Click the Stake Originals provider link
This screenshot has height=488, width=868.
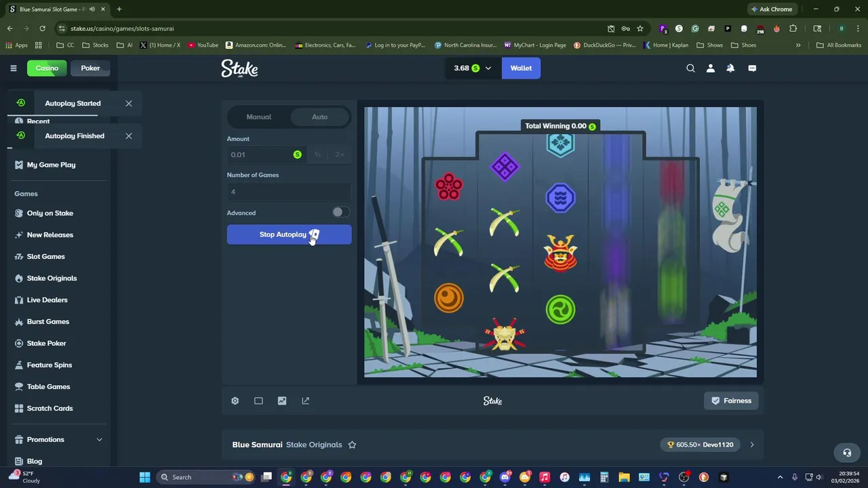314,445
